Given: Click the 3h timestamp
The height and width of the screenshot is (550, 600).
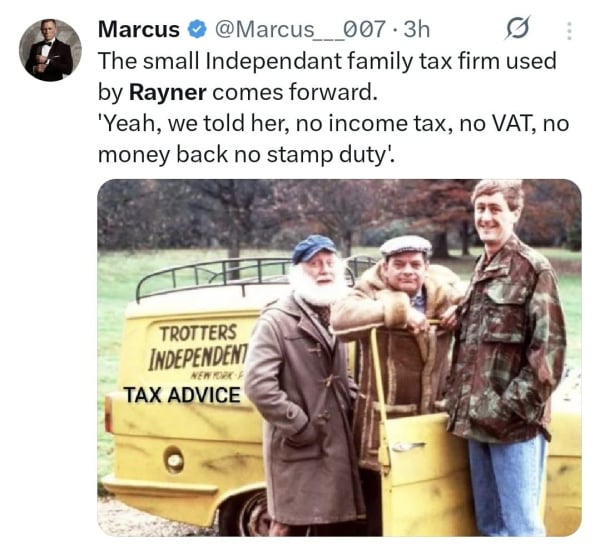Looking at the screenshot, I should (x=416, y=29).
